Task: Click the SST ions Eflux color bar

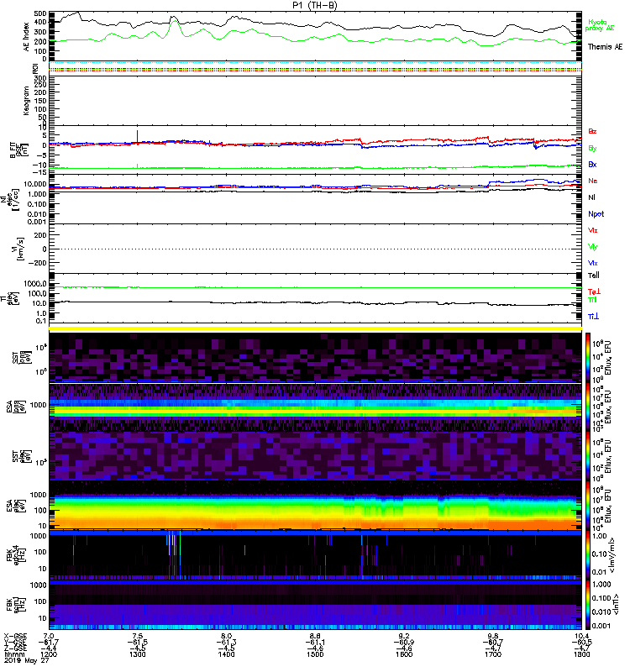Action: (588, 357)
